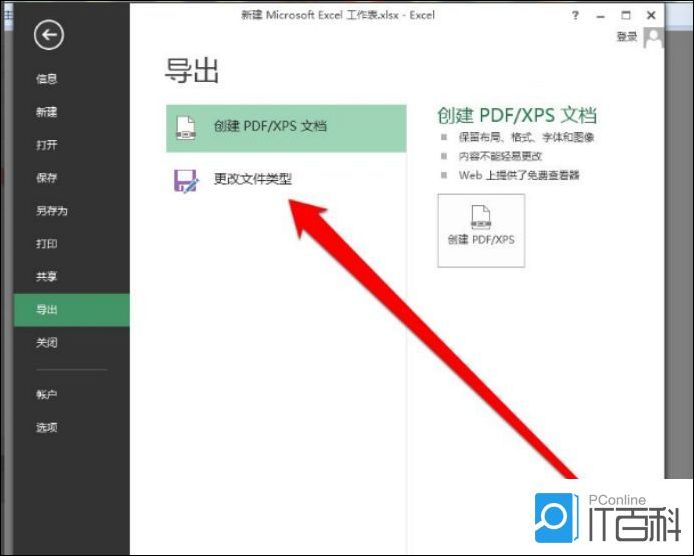Open the 打印 page

(x=46, y=243)
